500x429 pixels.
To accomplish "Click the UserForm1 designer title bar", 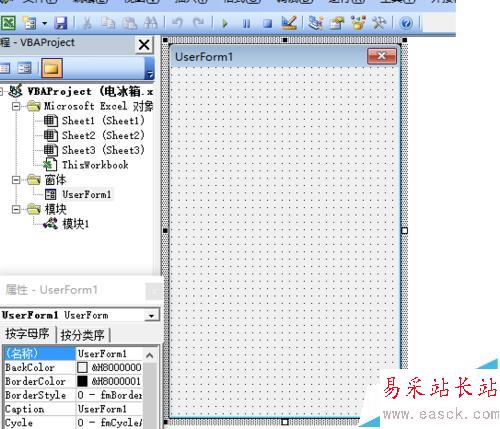I will tap(268, 57).
